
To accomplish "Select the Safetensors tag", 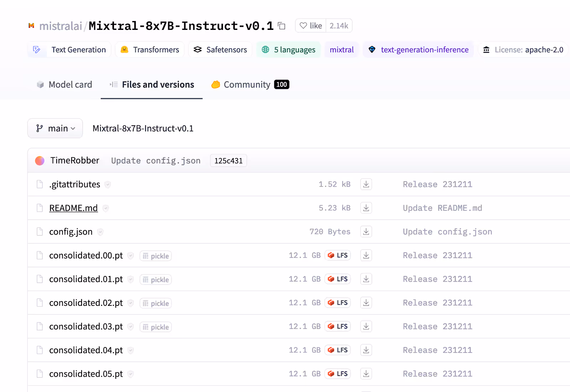I will tap(220, 49).
